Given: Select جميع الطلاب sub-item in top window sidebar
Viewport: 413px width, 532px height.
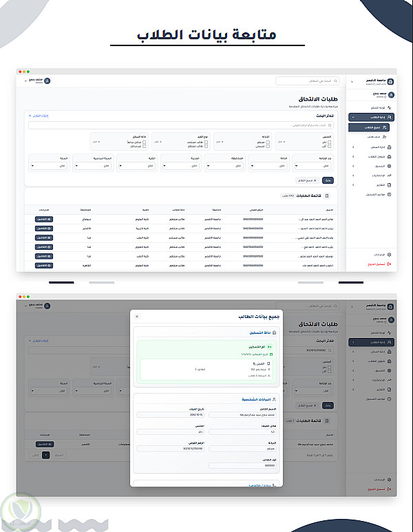Looking at the screenshot, I should tap(369, 127).
